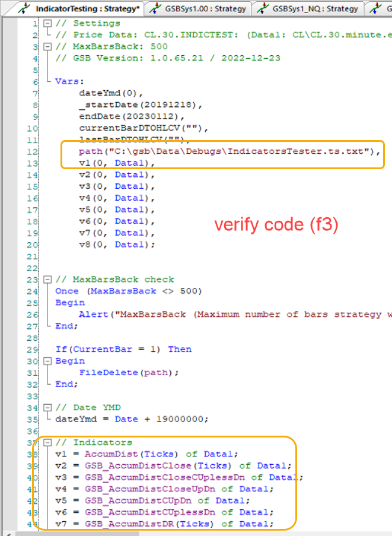392x536 pixels.
Task: Click the strategy icon on the GSBSys1.00 tab
Action: click(156, 8)
